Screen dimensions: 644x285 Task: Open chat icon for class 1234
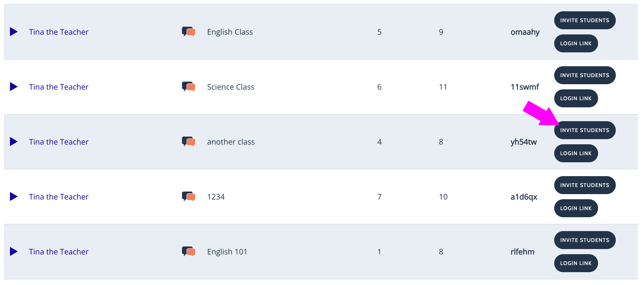pyautogui.click(x=189, y=197)
